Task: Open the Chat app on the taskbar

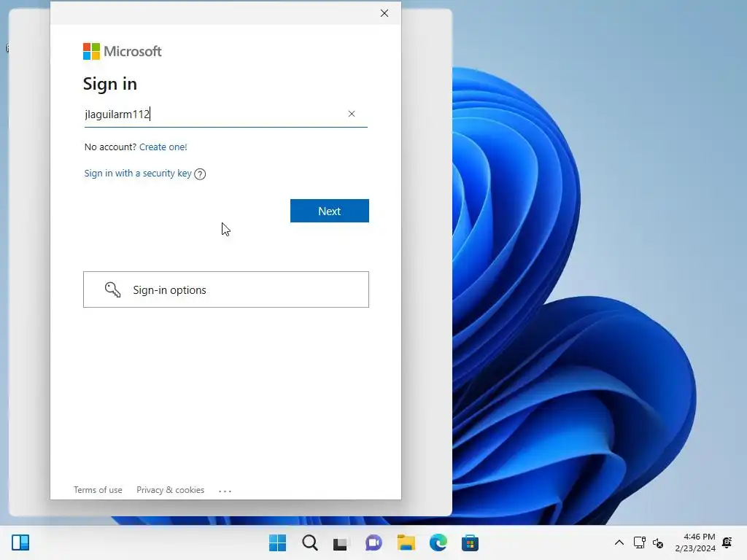Action: pos(373,542)
